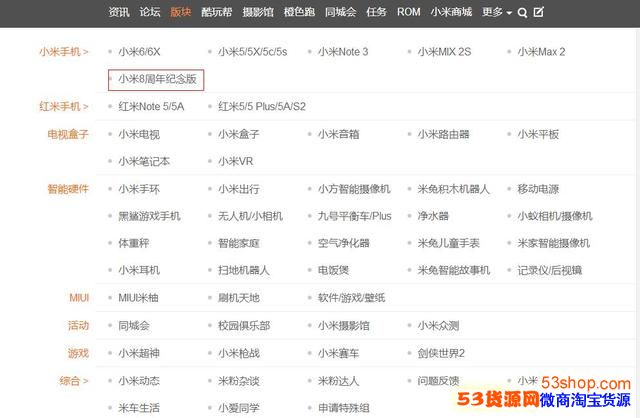640x418 pixels.
Task: Open the 资讯 nav tab
Action: coord(119,12)
